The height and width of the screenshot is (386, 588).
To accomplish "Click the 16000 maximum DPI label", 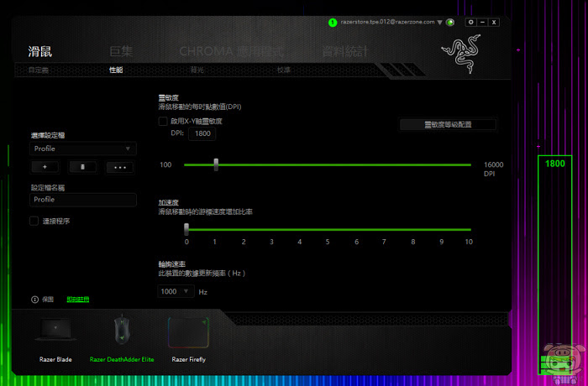I will click(x=494, y=164).
